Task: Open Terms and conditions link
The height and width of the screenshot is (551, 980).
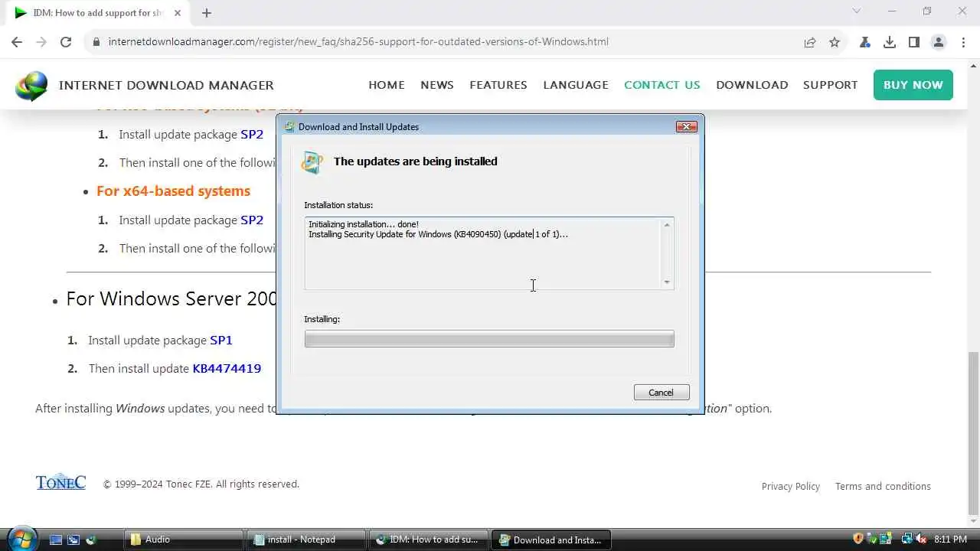Action: click(x=883, y=486)
